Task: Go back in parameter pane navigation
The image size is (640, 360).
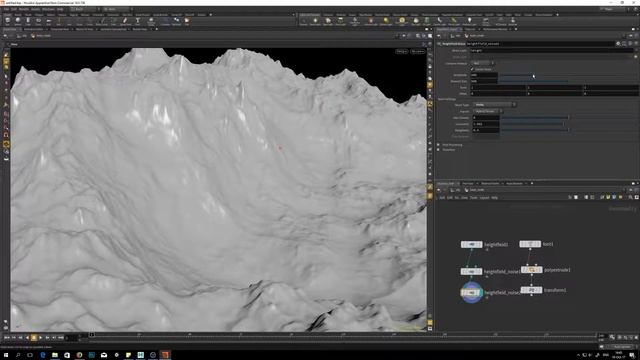Action: point(439,36)
